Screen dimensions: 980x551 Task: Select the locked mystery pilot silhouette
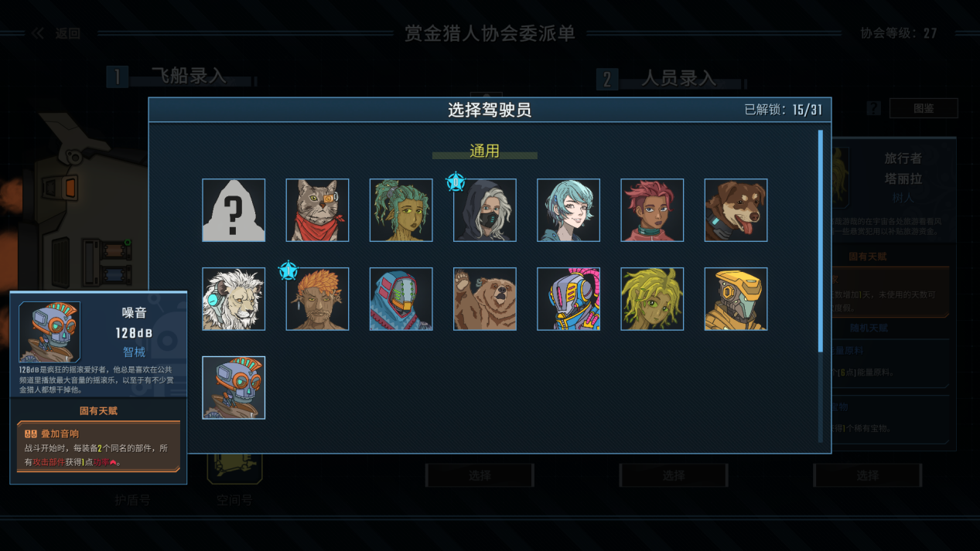234,210
